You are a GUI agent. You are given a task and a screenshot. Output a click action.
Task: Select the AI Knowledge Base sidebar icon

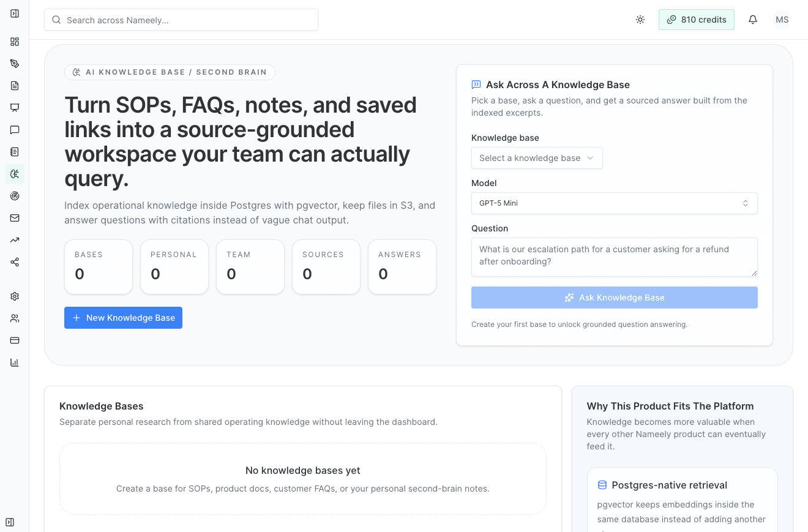tap(15, 174)
